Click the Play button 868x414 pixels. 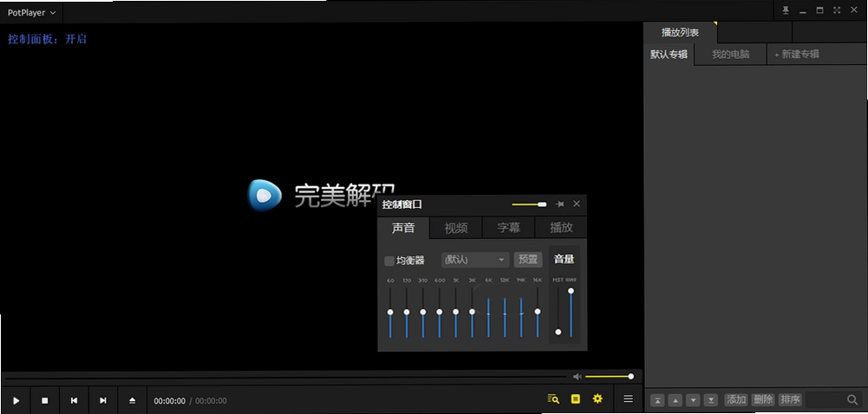pyautogui.click(x=16, y=400)
